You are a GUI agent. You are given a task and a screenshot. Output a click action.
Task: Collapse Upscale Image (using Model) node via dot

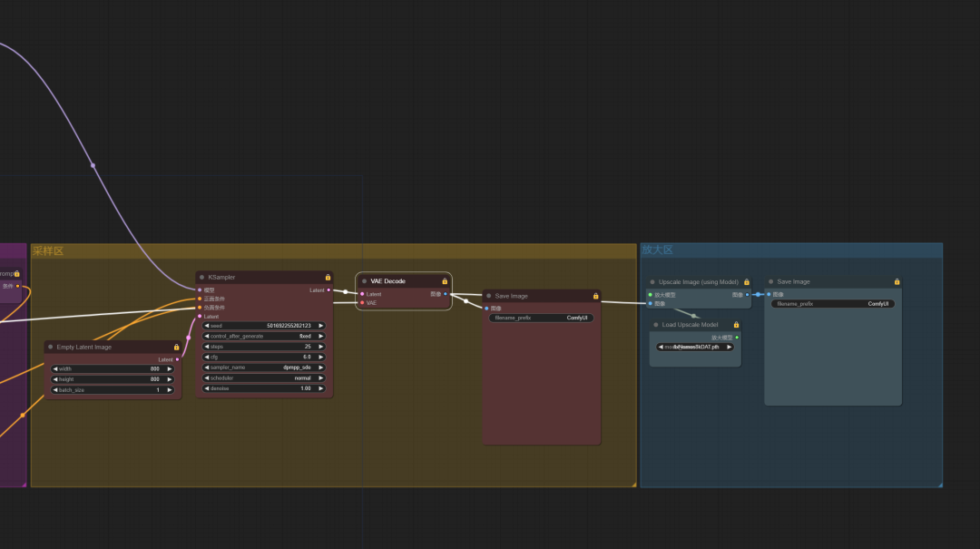point(652,282)
